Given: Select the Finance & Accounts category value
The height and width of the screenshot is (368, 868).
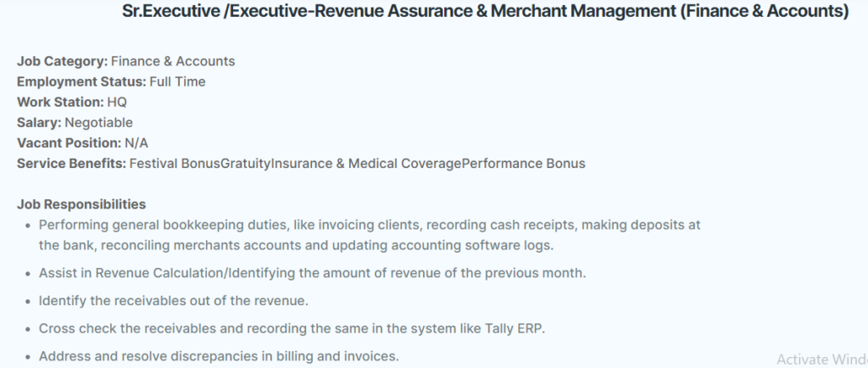Looking at the screenshot, I should coord(173,61).
